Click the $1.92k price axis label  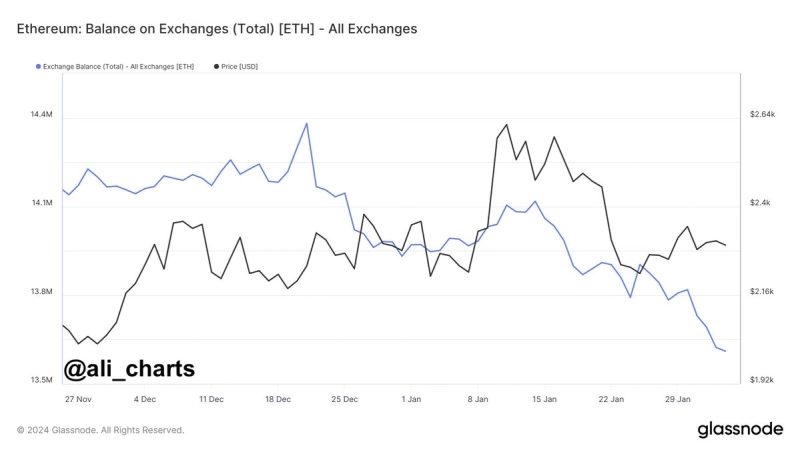pyautogui.click(x=763, y=380)
